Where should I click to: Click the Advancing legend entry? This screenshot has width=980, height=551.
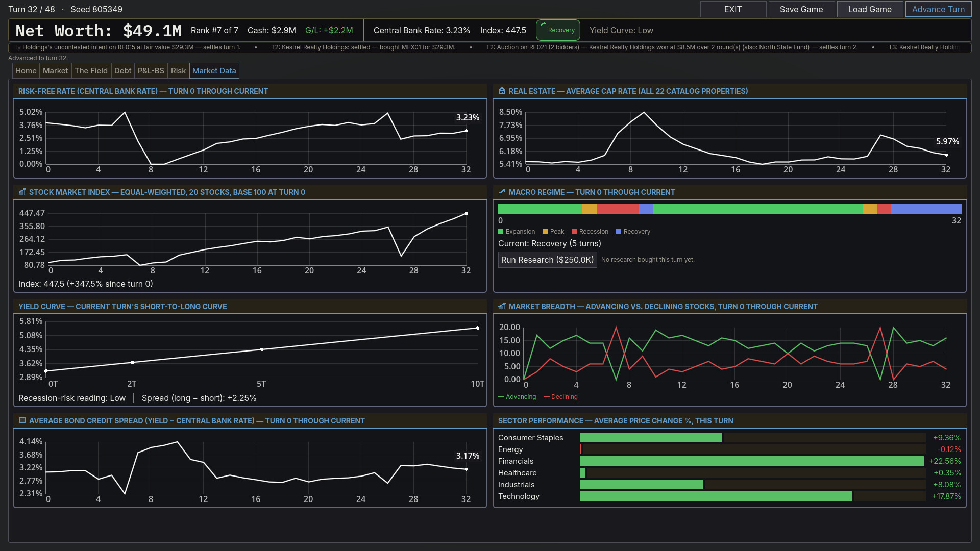tap(517, 397)
